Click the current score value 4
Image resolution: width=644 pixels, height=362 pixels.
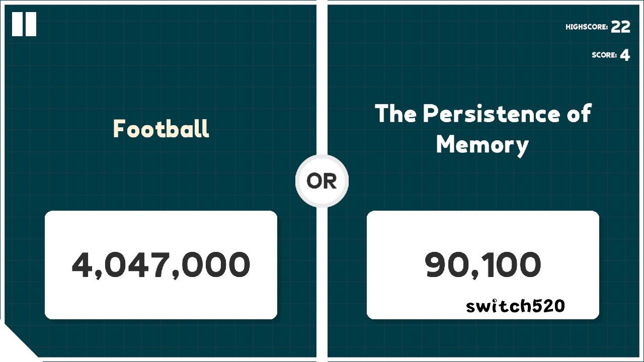tap(625, 55)
